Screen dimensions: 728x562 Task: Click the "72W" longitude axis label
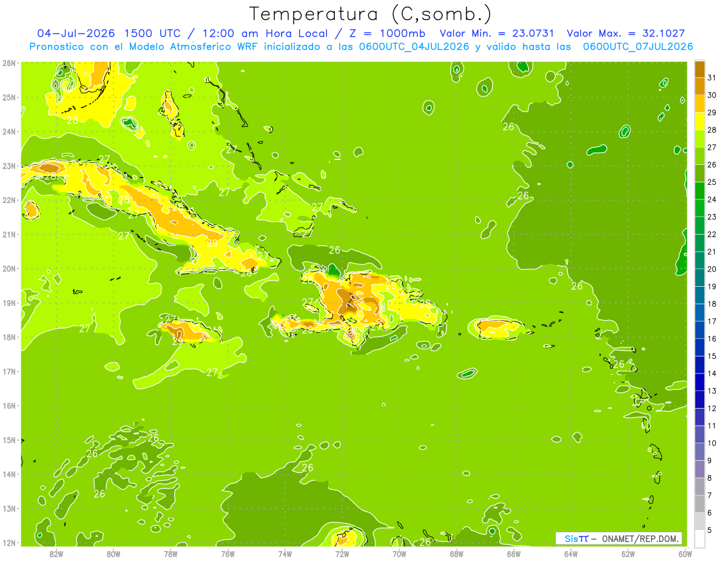click(342, 554)
